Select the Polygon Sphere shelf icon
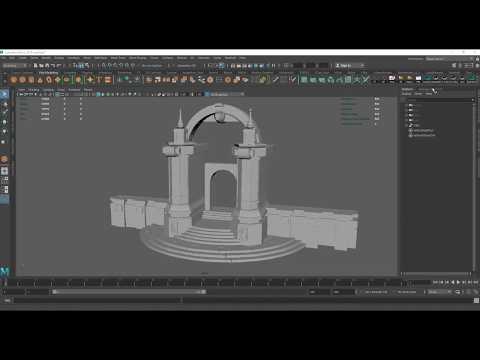This screenshot has height=360, width=480. 14,80
